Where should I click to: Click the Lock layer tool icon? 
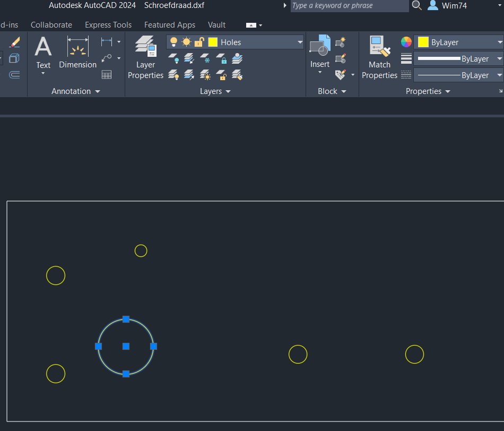coord(221,58)
